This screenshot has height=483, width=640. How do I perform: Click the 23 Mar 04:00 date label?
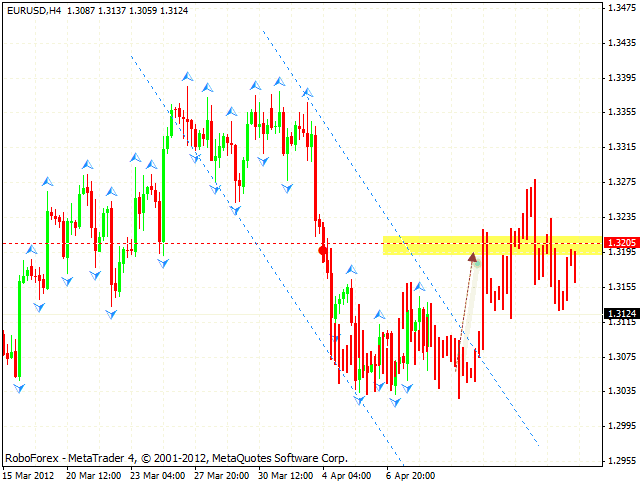[x=158, y=476]
